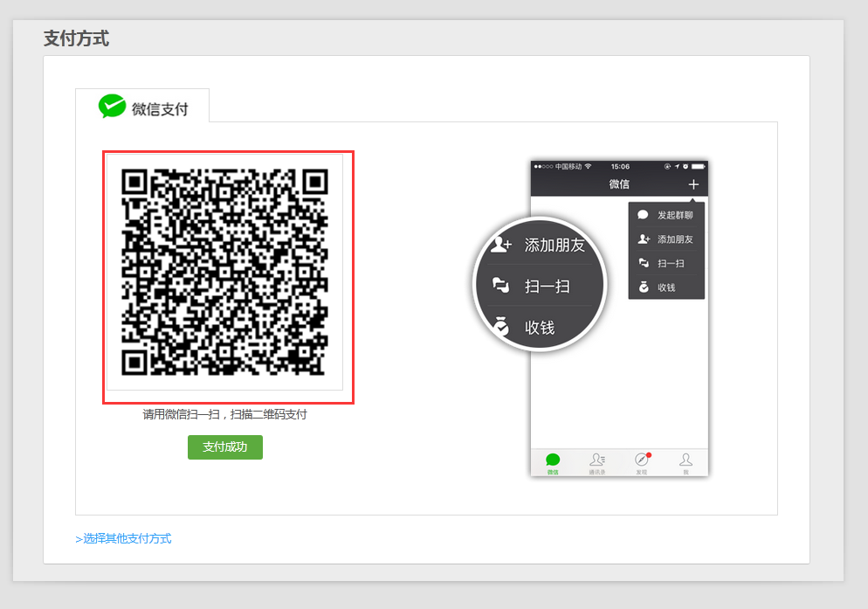Image resolution: width=868 pixels, height=609 pixels.
Task: Click the battery icon in phone status bar
Action: pyautogui.click(x=698, y=166)
